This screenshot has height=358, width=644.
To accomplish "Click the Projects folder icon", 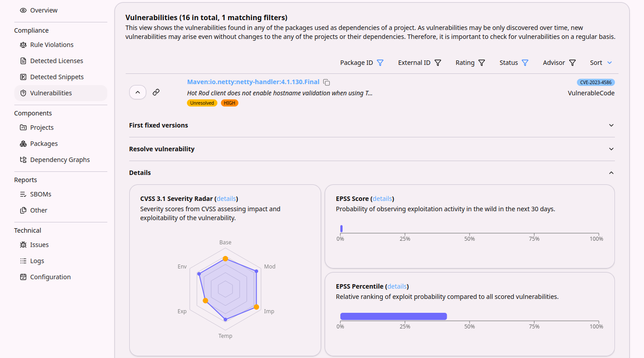I will (x=23, y=128).
